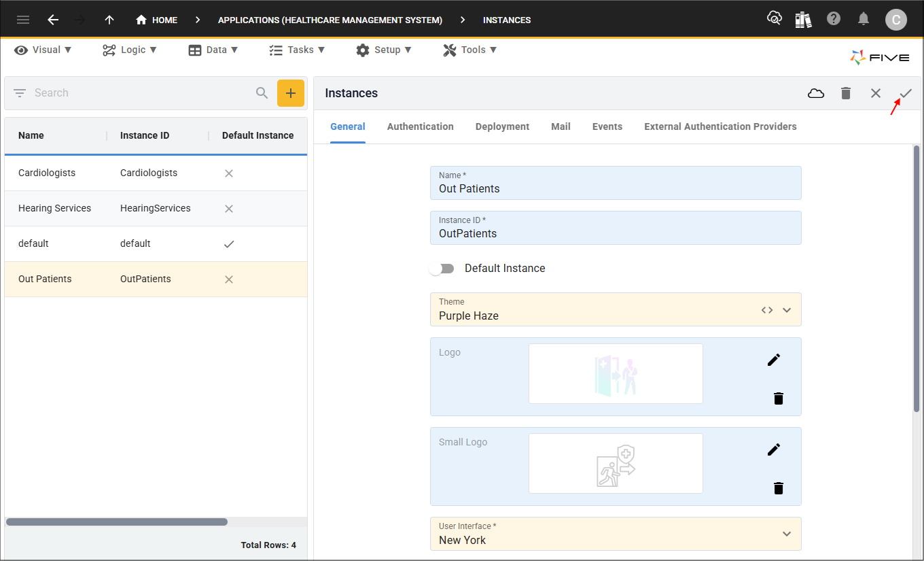The width and height of the screenshot is (924, 561).
Task: Expand the Theme dropdown
Action: point(787,310)
